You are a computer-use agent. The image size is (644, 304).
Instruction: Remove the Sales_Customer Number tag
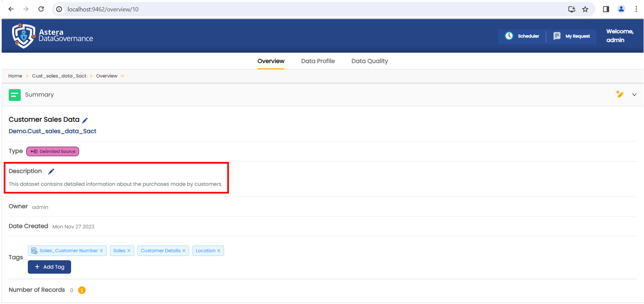pos(101,251)
